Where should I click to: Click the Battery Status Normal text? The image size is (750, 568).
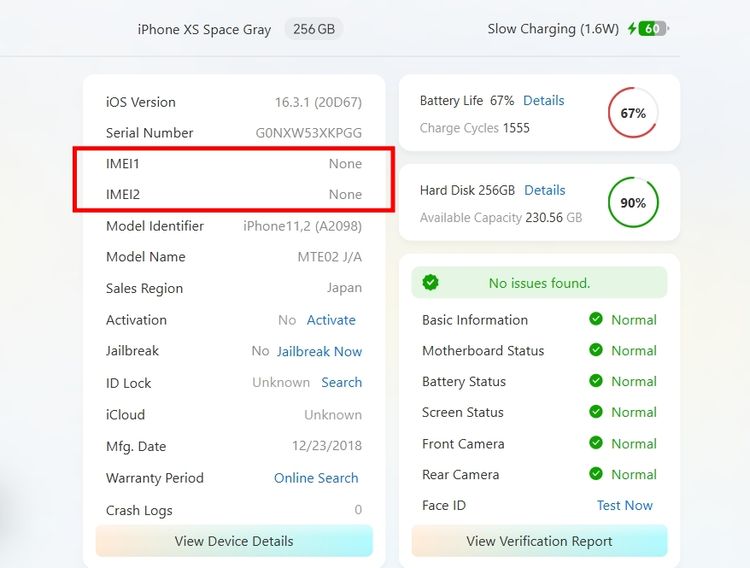click(634, 381)
